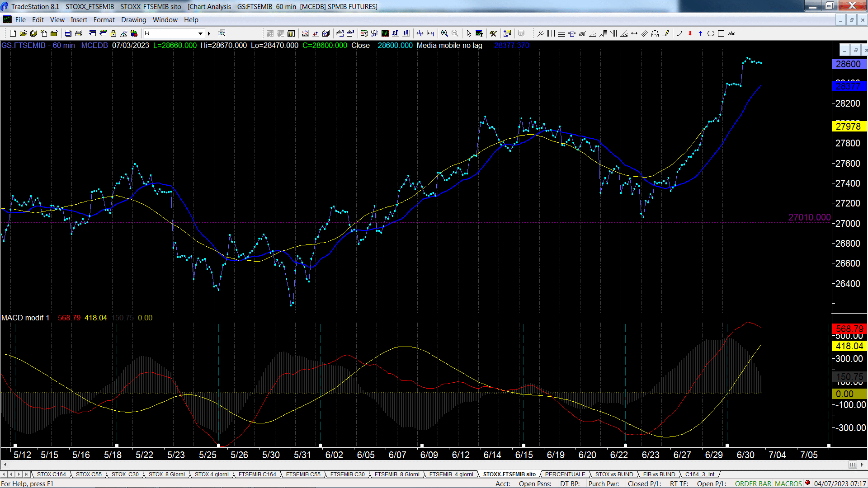Select the rectangle drawing tool
This screenshot has height=488, width=868.
(x=721, y=33)
